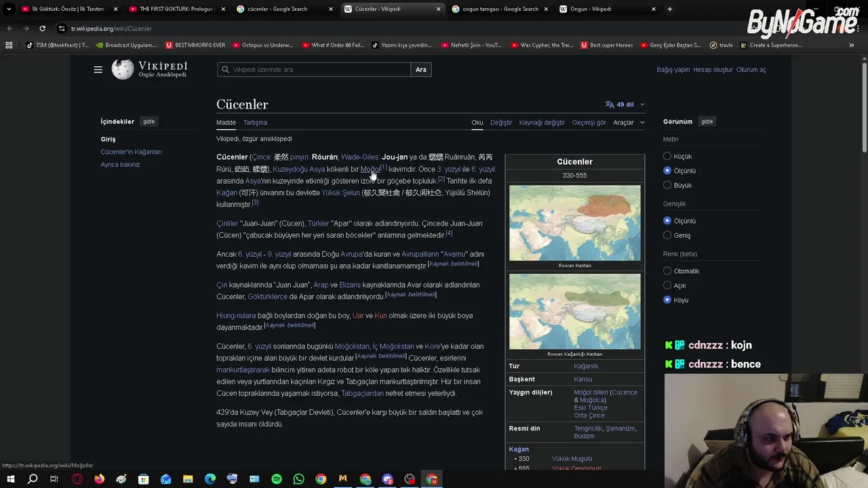Launch Firefox from the taskbar
The width and height of the screenshot is (868, 488).
point(100,479)
